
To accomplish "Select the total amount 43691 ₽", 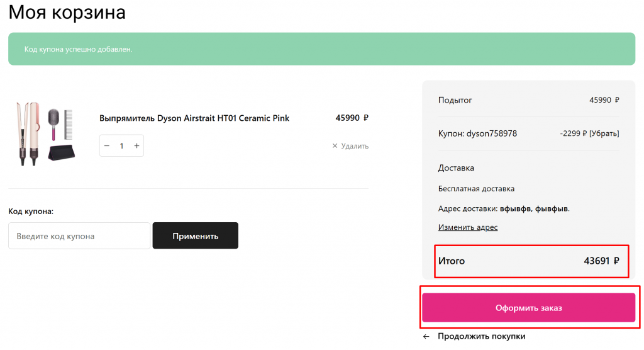I will click(601, 261).
